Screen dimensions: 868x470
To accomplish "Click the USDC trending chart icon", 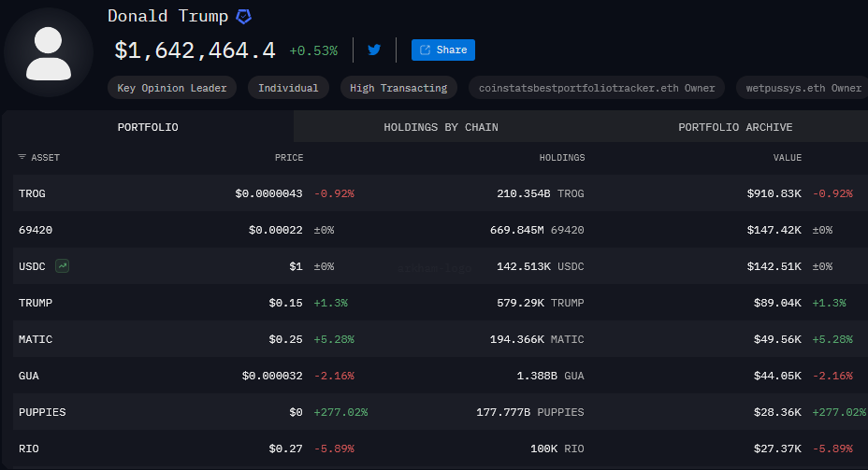I will 62,266.
